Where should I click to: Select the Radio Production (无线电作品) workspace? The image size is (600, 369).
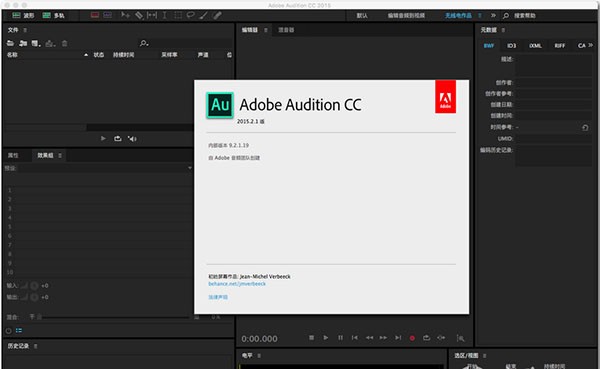tap(458, 15)
